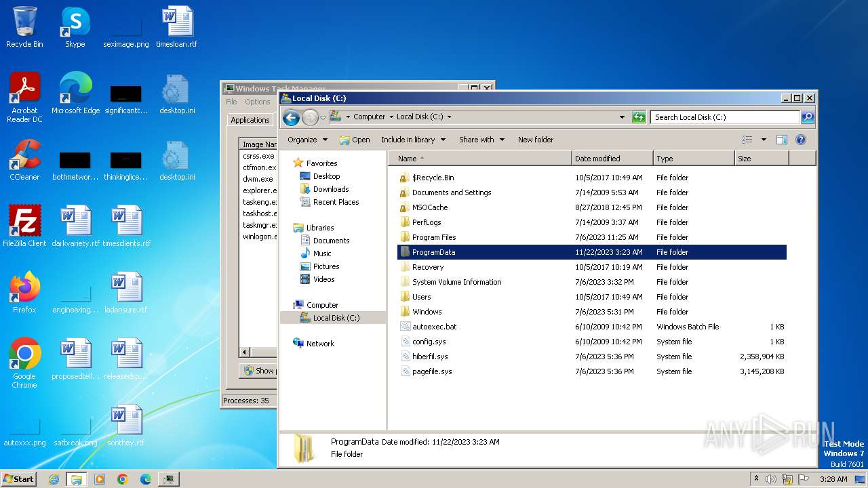This screenshot has height=488, width=868.
Task: Launch Microsoft Edge desktop shortcut
Action: (75, 94)
